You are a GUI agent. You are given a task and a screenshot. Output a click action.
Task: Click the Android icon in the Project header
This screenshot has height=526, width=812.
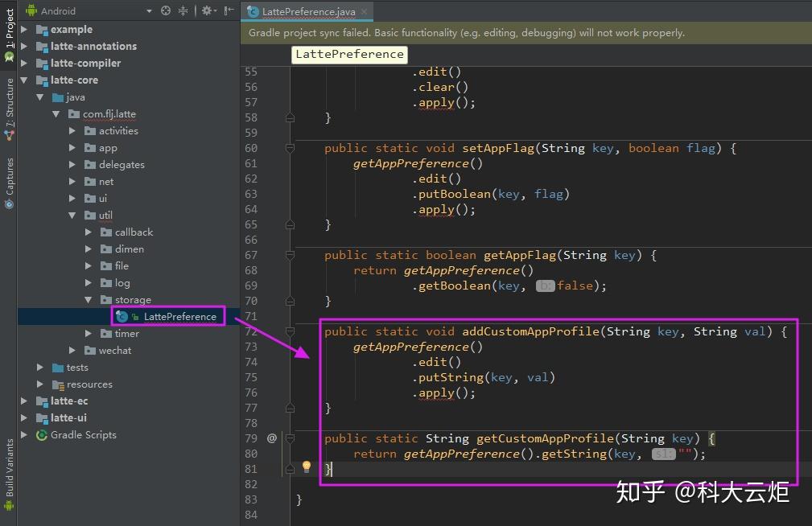tap(31, 10)
